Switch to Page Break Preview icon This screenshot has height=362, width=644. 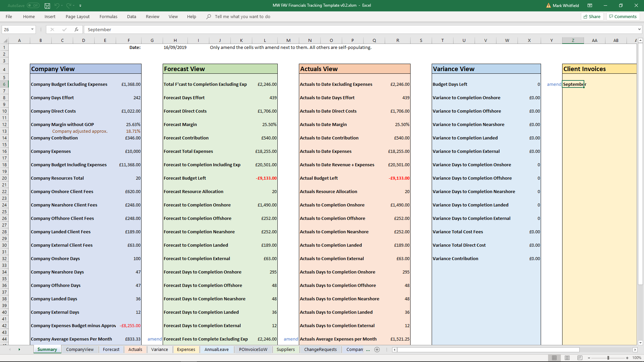pyautogui.click(x=580, y=358)
